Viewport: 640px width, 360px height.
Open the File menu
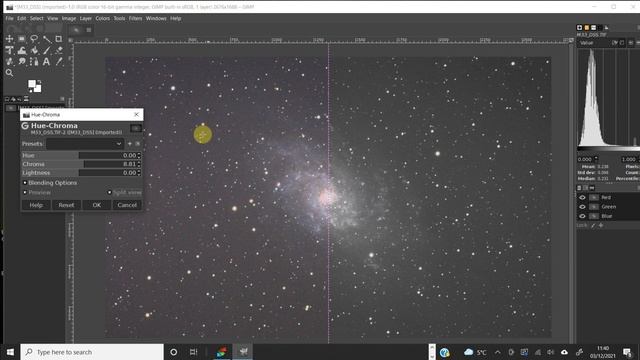coord(9,18)
